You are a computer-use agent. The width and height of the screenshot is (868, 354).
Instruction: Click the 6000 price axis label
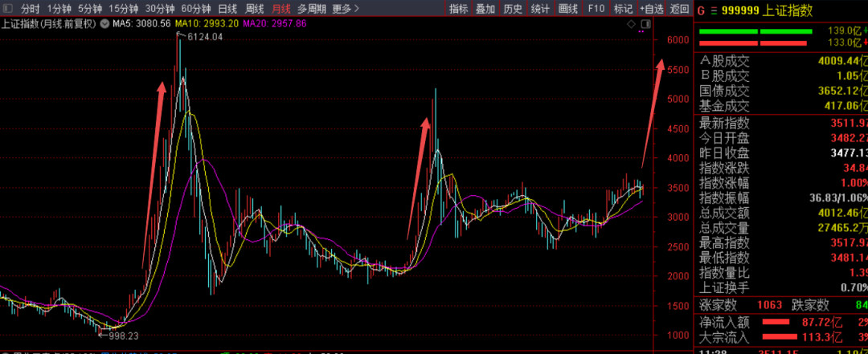[x=678, y=40]
